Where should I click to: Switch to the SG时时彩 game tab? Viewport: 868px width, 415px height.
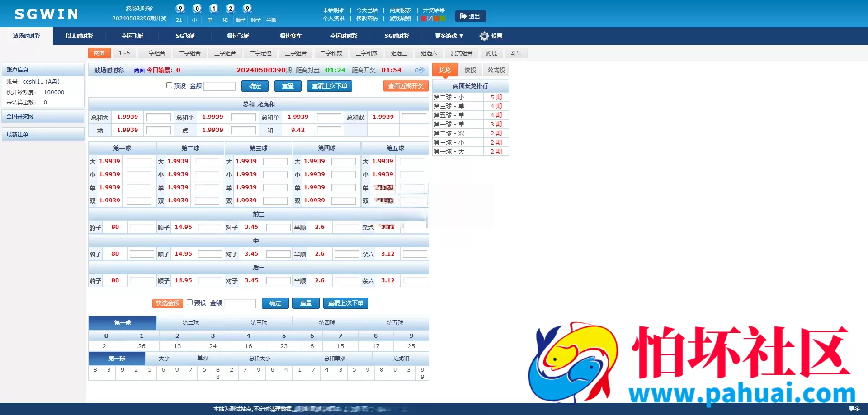396,36
